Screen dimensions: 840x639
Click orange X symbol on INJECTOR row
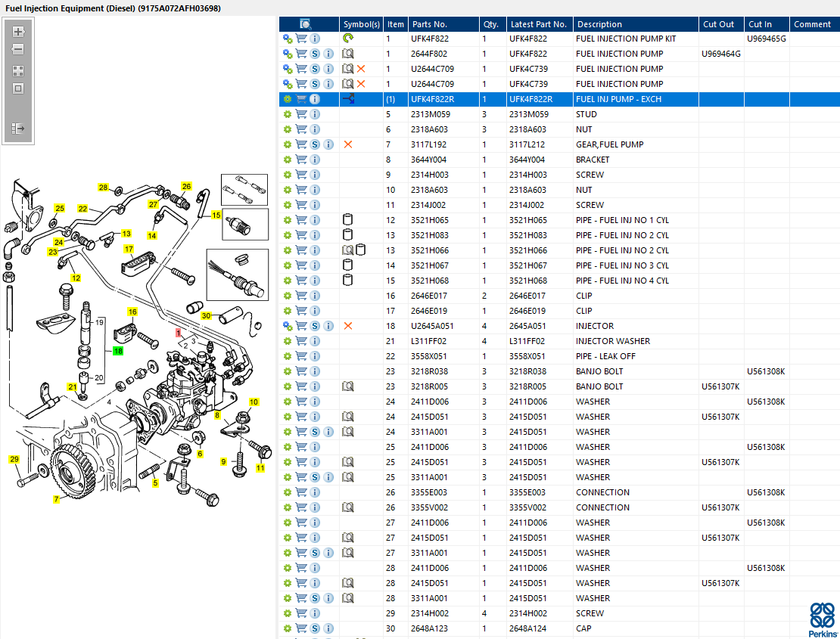coord(348,326)
